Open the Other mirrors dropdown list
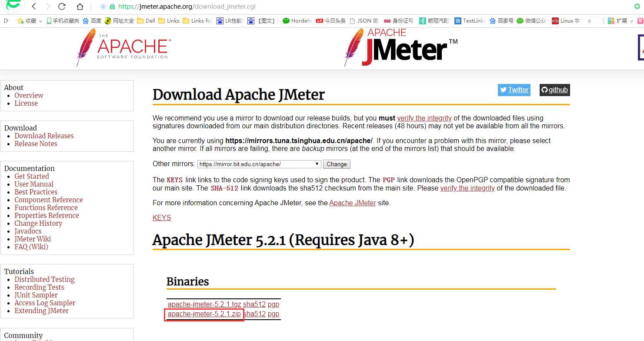Image resolution: width=644 pixels, height=341 pixels. (x=259, y=164)
